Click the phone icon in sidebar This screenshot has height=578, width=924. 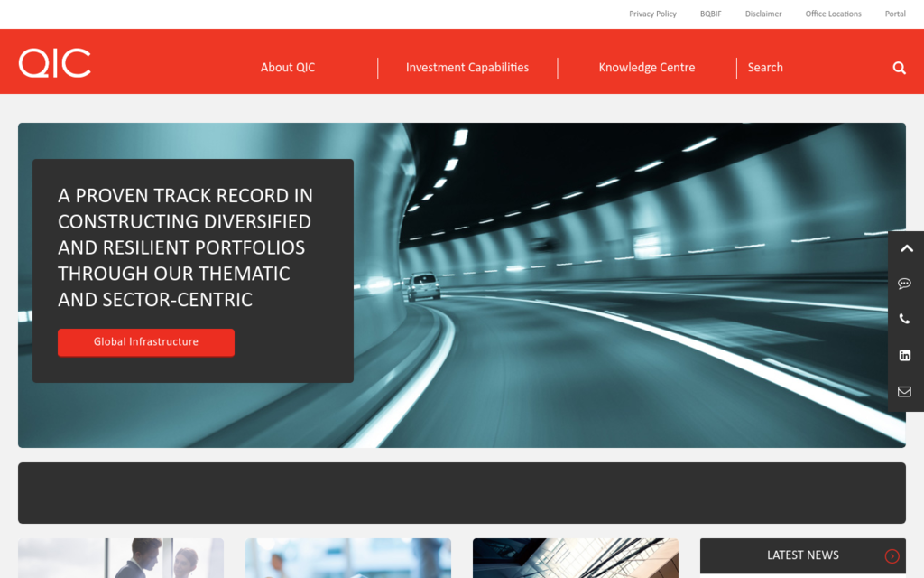click(905, 320)
